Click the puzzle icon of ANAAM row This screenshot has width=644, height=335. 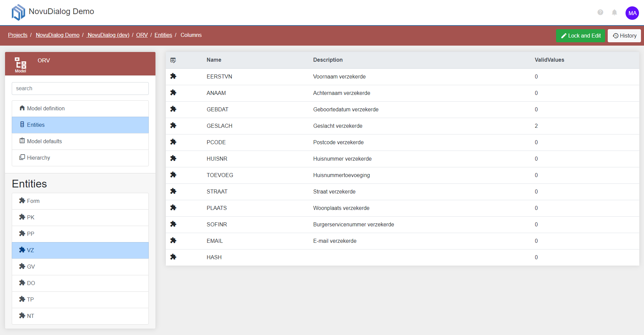tap(173, 93)
